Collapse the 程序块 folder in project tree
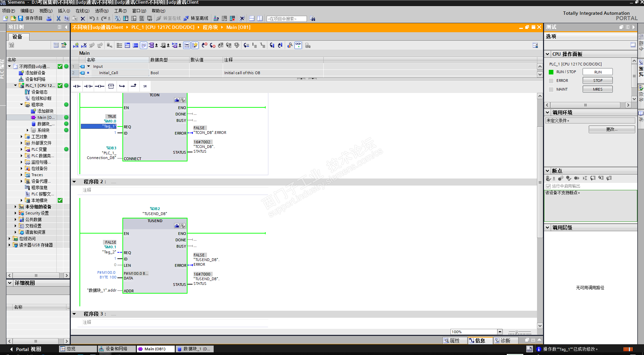Viewport: 644px width, 355px height. pyautogui.click(x=21, y=105)
